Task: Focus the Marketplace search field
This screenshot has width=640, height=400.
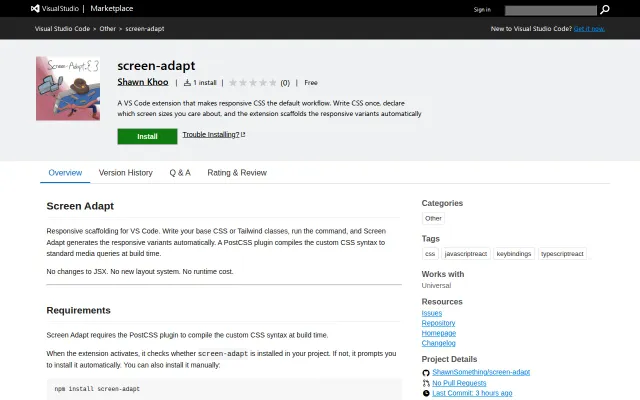Action: [551, 10]
